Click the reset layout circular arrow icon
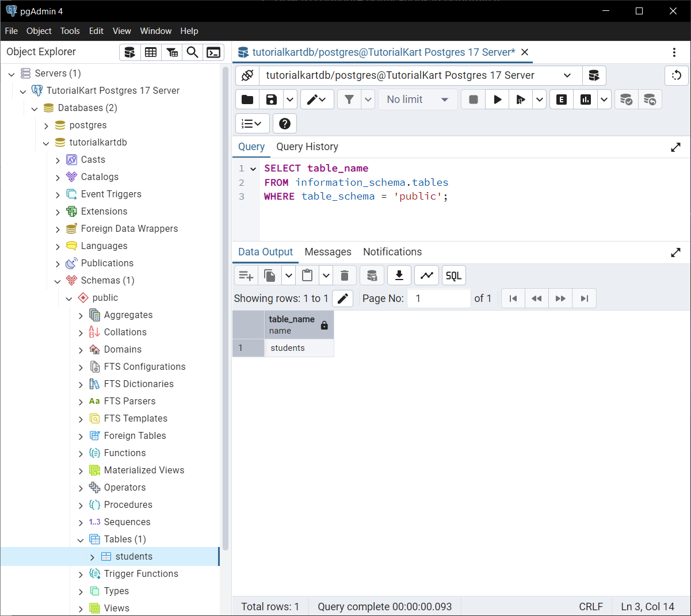Image resolution: width=691 pixels, height=616 pixels. [x=676, y=75]
